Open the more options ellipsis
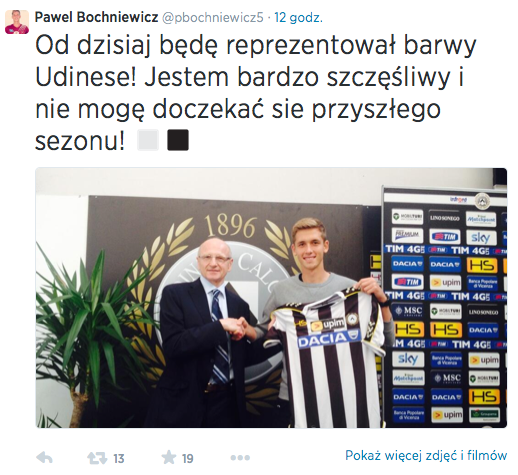Viewport: 518px width, 475px height. tap(240, 458)
